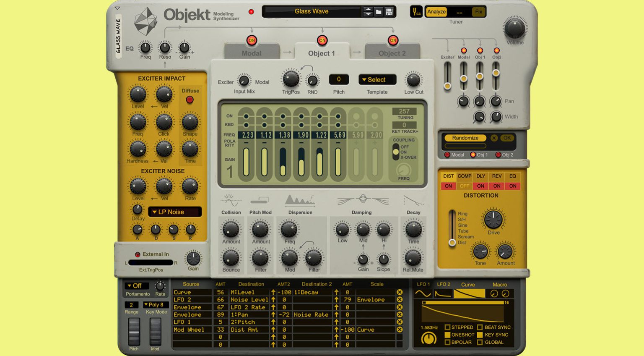Turn the COMP effect ON

[464, 186]
